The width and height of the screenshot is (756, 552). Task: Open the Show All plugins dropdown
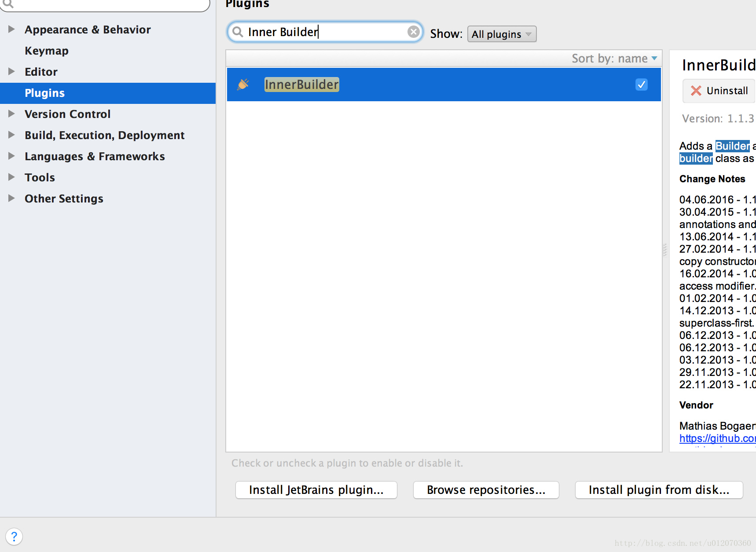pyautogui.click(x=502, y=34)
